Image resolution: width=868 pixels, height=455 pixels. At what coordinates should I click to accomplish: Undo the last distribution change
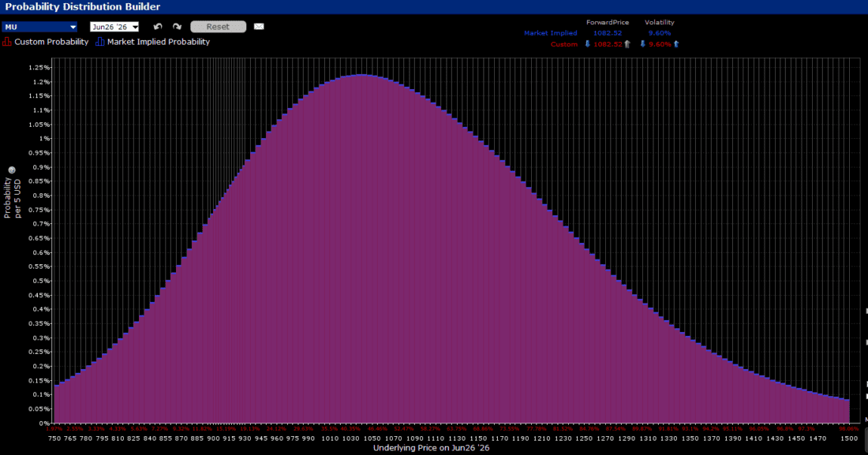click(x=158, y=27)
